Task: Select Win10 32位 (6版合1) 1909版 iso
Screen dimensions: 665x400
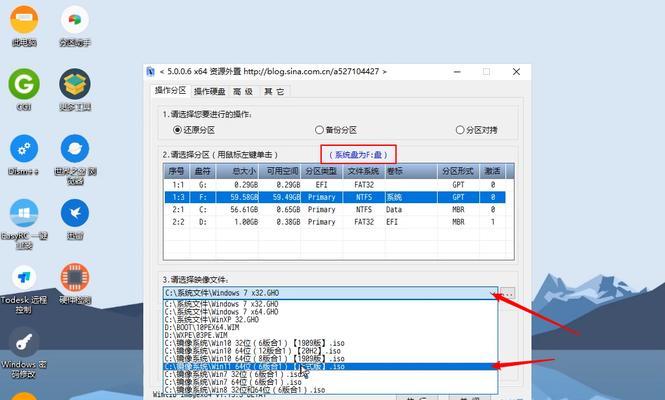Action: pyautogui.click(x=330, y=343)
